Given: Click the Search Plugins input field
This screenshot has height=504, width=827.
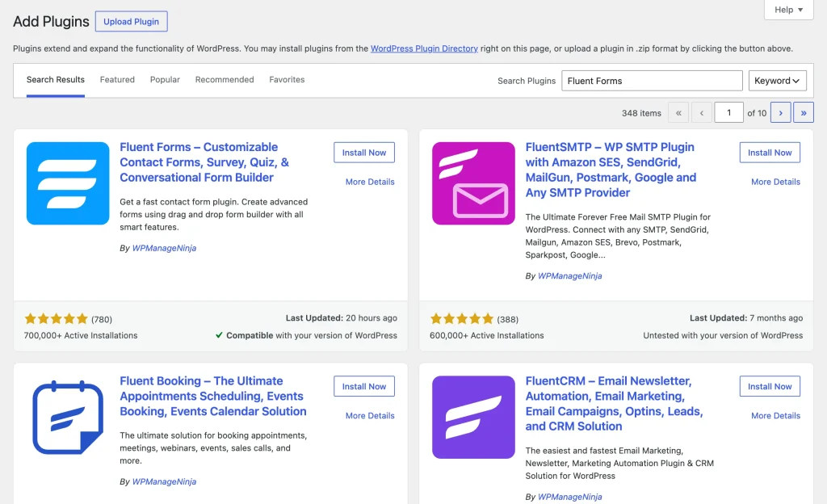Looking at the screenshot, I should pyautogui.click(x=652, y=81).
